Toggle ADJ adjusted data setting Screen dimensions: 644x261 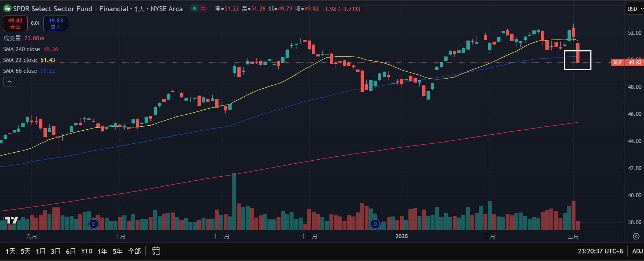click(x=637, y=251)
